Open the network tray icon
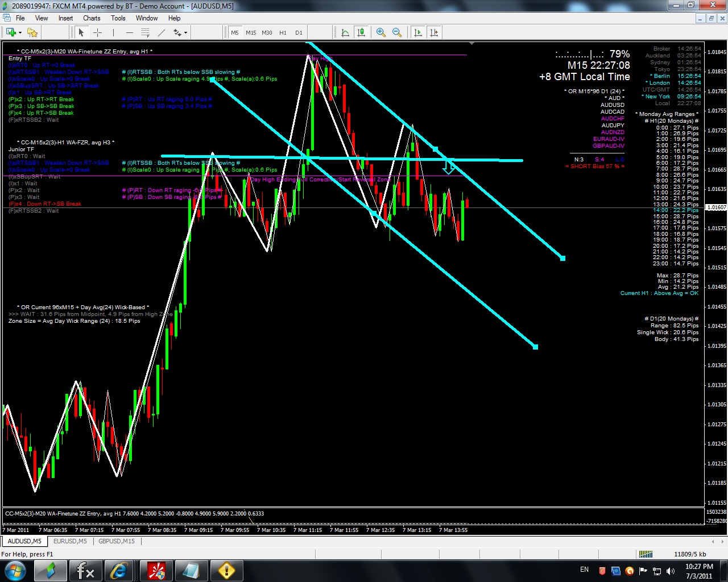The image size is (728, 582). click(657, 571)
